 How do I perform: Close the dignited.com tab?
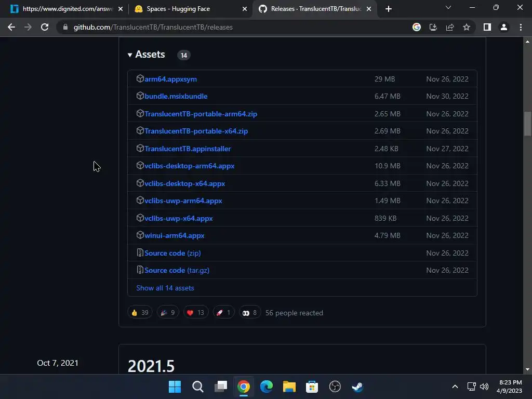[121, 9]
